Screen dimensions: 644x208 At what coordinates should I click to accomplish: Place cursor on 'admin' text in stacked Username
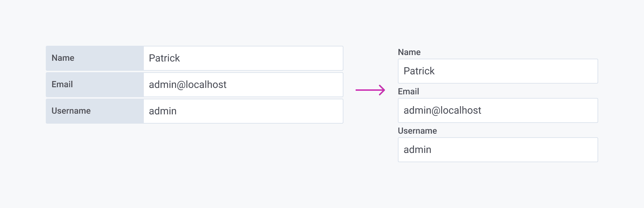click(x=417, y=150)
